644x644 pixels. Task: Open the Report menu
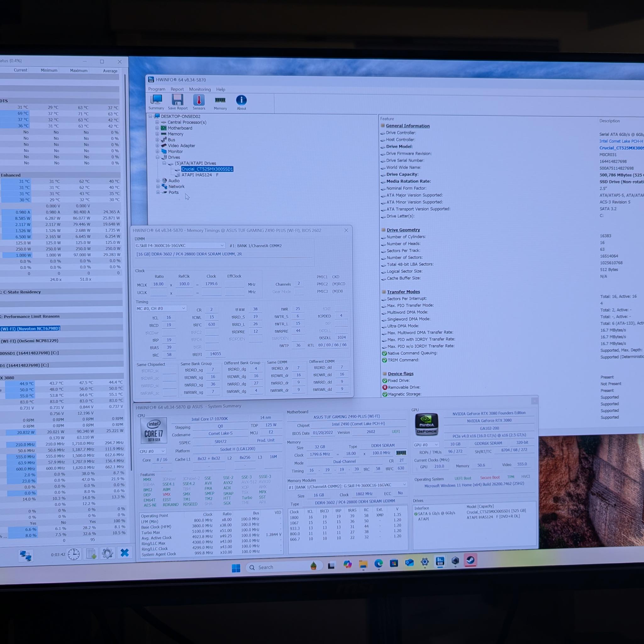pos(177,89)
